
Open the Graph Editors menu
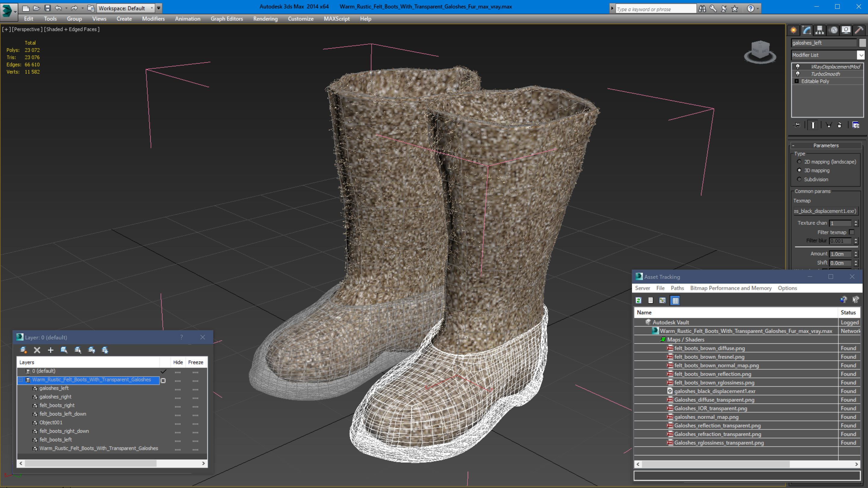(x=227, y=19)
